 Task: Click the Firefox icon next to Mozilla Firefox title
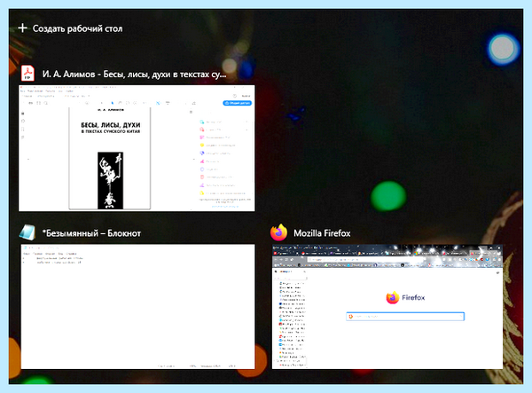click(x=278, y=232)
